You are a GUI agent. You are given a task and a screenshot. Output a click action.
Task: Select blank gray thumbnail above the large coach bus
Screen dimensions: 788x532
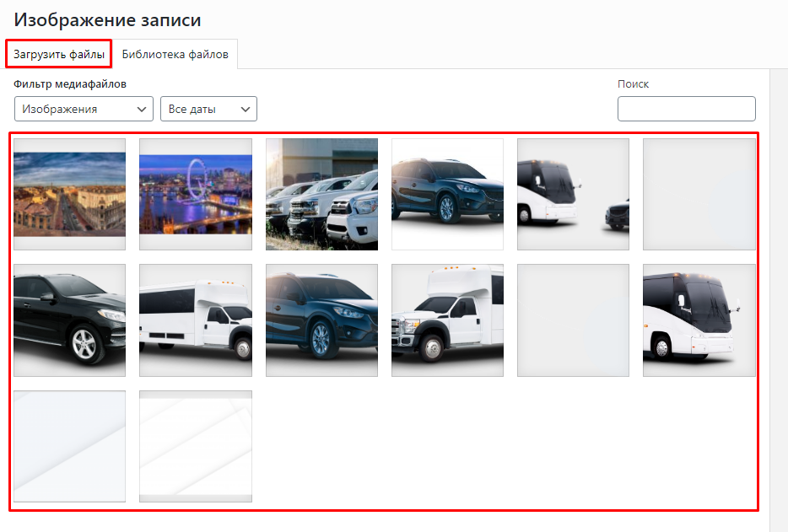point(699,195)
